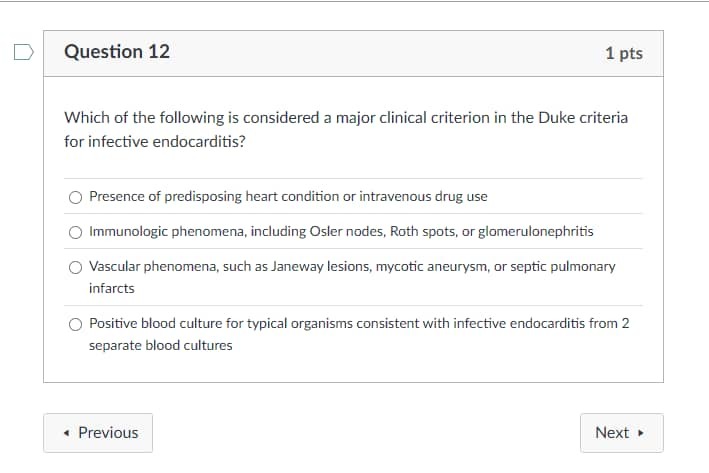
Task: Click the 'Which of the following' question line
Action: 346,118
